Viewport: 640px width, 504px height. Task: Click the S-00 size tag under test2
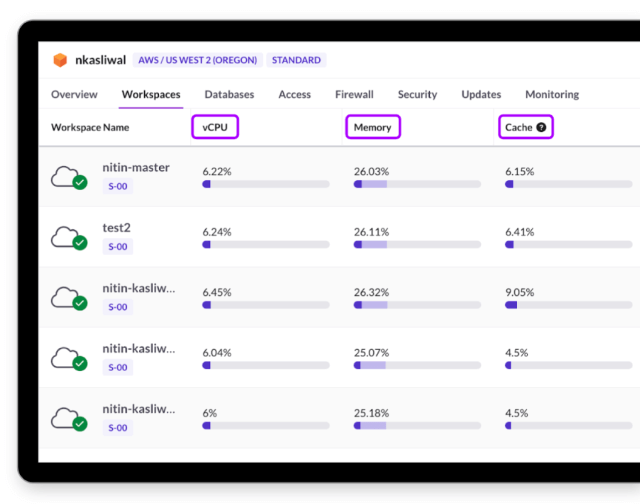tap(118, 246)
